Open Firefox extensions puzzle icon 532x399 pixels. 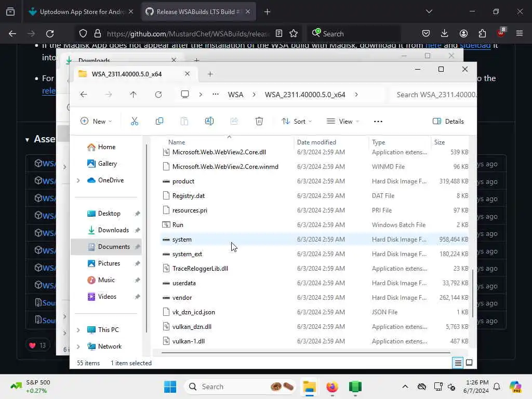click(x=482, y=33)
